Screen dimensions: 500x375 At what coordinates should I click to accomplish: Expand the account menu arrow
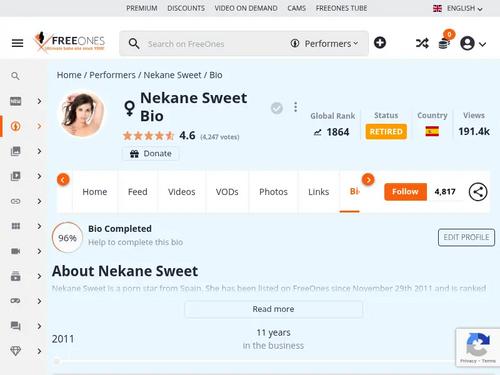[482, 44]
